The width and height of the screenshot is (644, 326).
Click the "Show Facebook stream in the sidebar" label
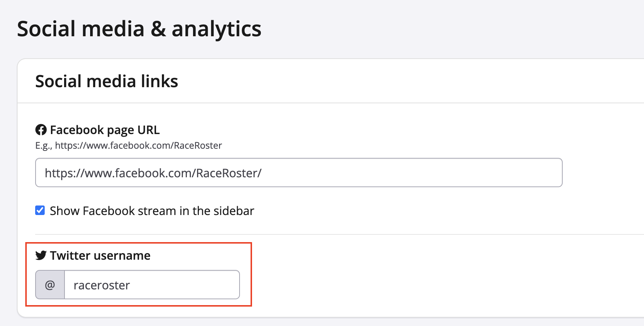pyautogui.click(x=152, y=211)
